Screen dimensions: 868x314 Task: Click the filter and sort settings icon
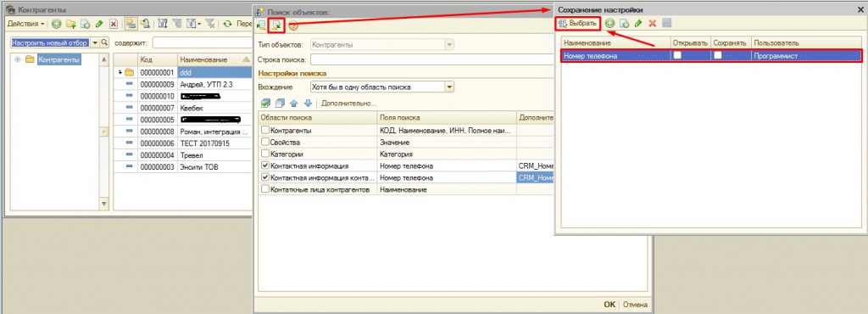(x=163, y=24)
